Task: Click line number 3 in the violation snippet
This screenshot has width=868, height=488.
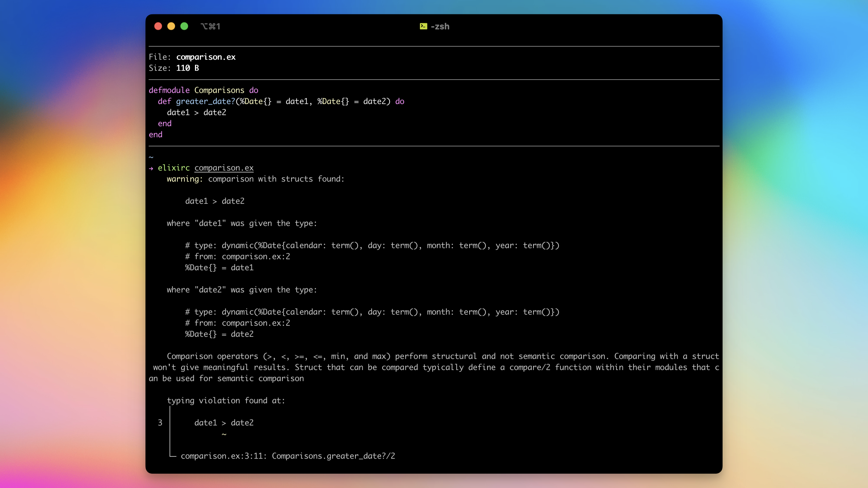Action: click(x=160, y=423)
